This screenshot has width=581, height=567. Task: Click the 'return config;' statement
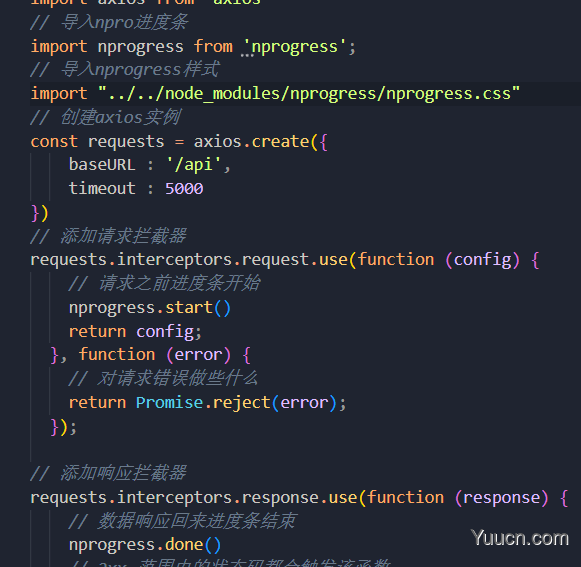135,332
